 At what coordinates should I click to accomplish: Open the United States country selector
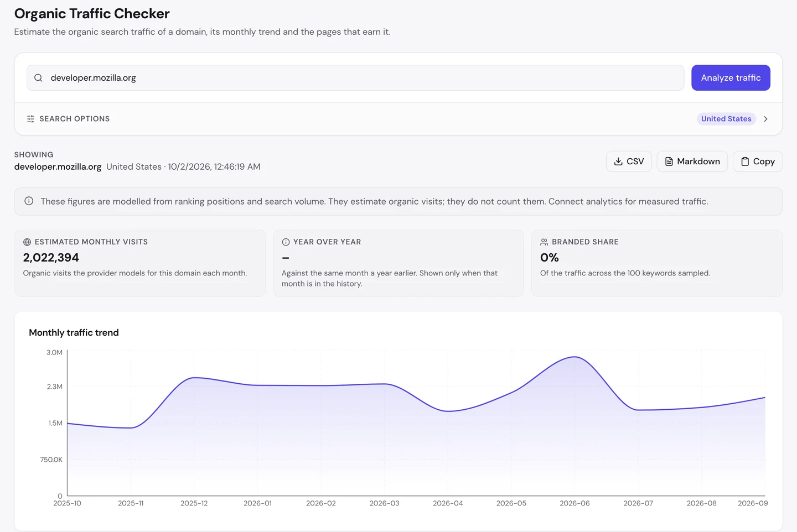coord(726,119)
